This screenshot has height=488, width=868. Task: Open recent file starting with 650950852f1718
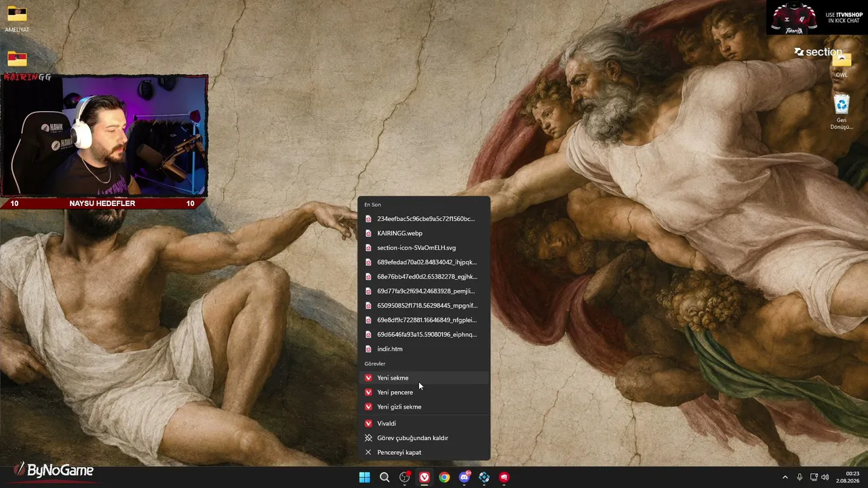click(424, 306)
